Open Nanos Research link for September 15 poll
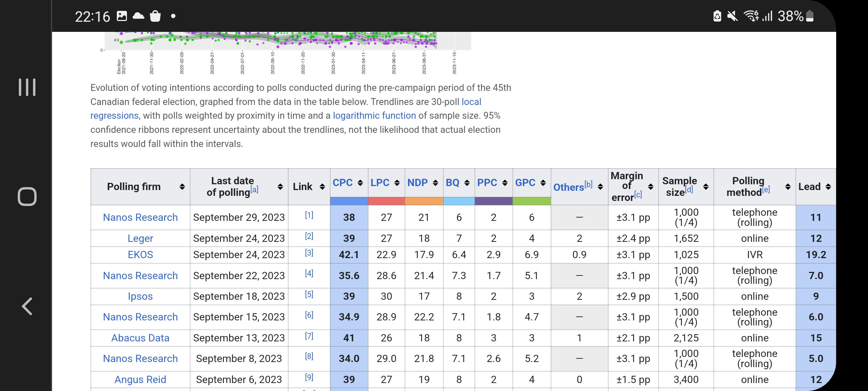This screenshot has width=868, height=391. pyautogui.click(x=140, y=317)
